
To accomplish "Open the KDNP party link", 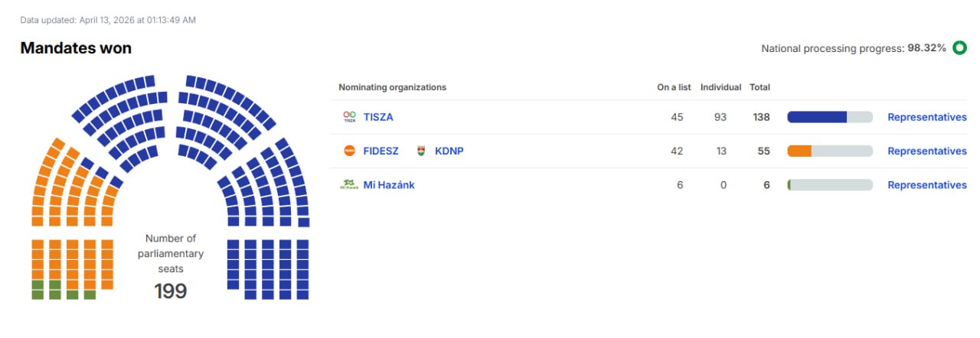I will (x=449, y=151).
